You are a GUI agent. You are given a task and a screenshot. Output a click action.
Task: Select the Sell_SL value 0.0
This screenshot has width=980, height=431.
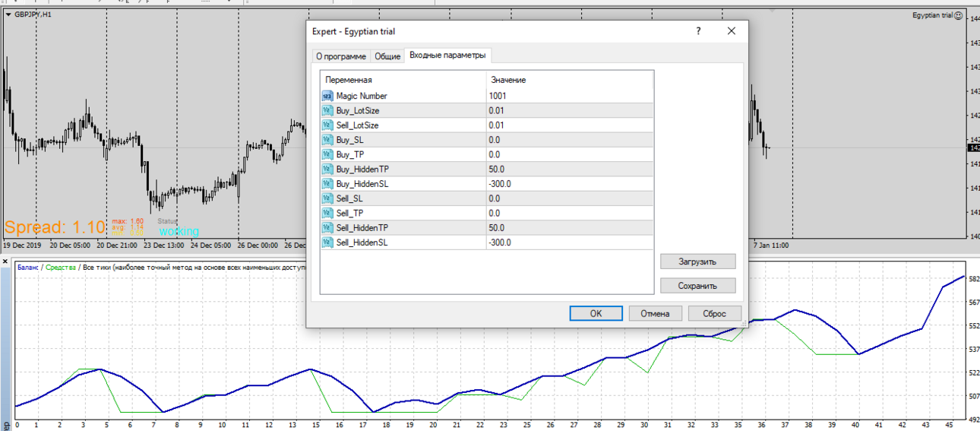(495, 198)
